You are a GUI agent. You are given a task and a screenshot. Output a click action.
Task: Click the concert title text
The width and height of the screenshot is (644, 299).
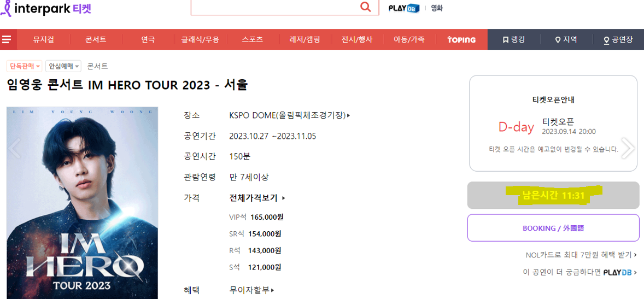[x=127, y=85]
